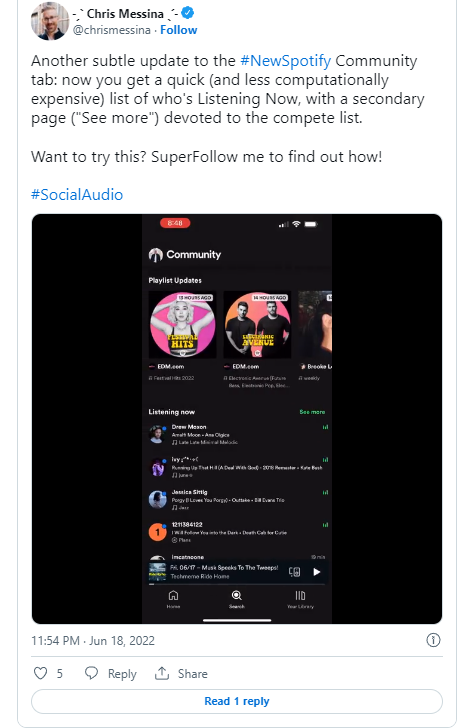Open Chris Messina's profile avatar
This screenshot has width=472, height=728.
(x=50, y=21)
